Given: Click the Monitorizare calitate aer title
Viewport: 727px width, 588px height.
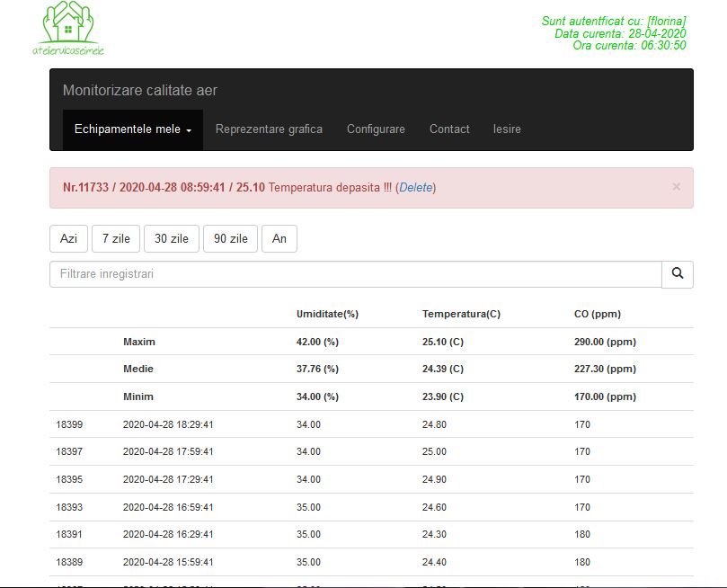Looking at the screenshot, I should click(140, 91).
